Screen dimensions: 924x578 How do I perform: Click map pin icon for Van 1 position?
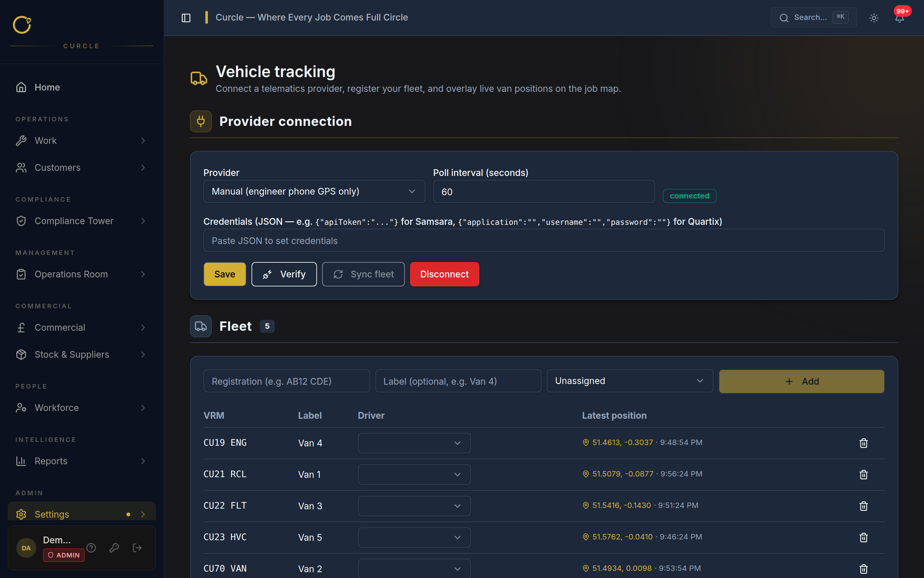(x=586, y=474)
